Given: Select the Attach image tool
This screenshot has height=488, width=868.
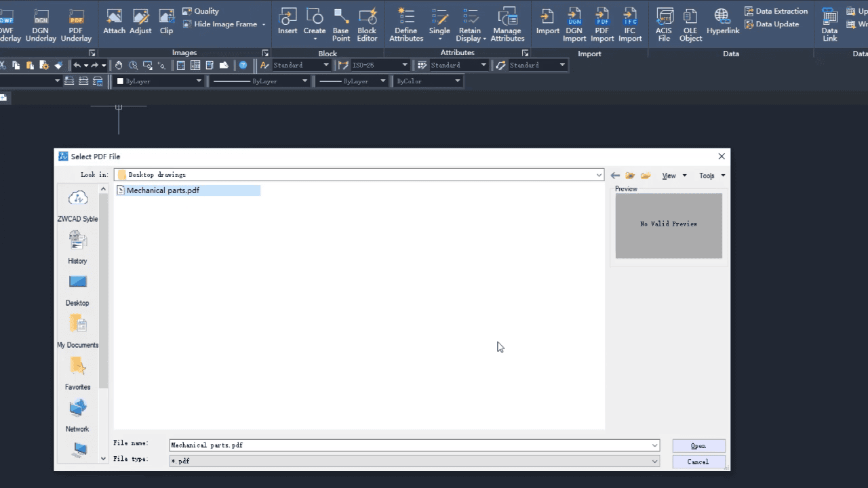Looking at the screenshot, I should coord(114,22).
